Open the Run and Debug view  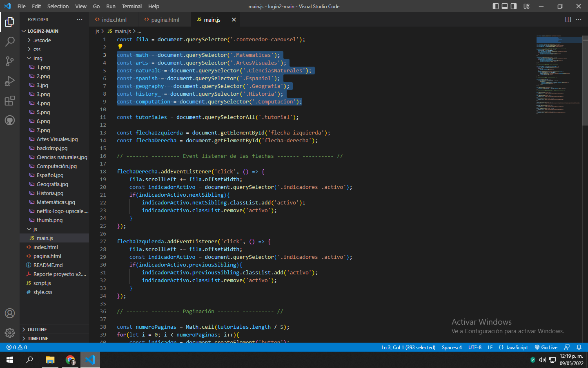10,81
